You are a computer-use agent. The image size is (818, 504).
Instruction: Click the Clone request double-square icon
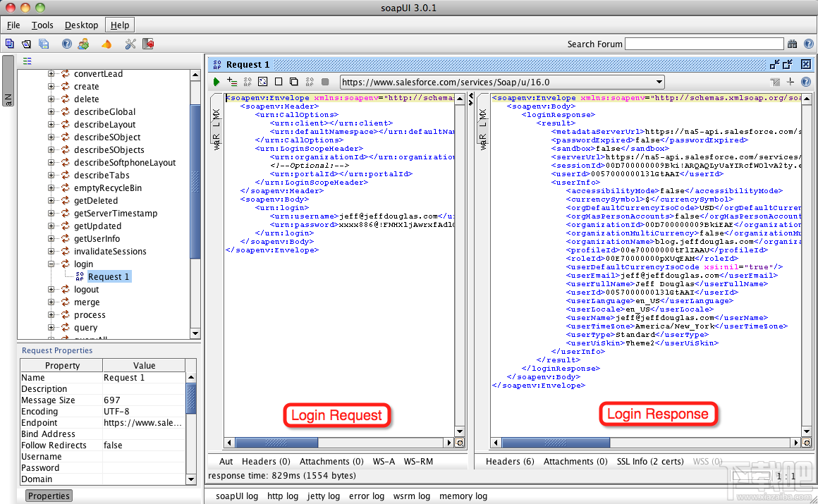point(294,82)
